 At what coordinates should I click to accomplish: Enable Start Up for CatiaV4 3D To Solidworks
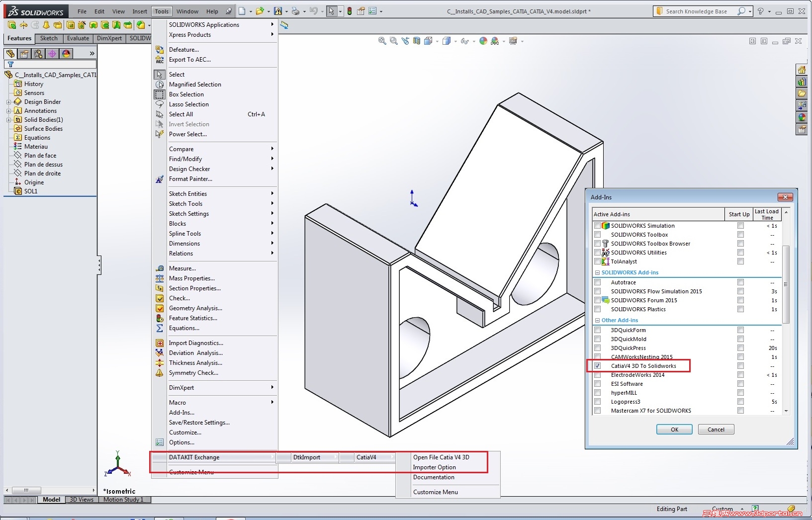click(741, 366)
